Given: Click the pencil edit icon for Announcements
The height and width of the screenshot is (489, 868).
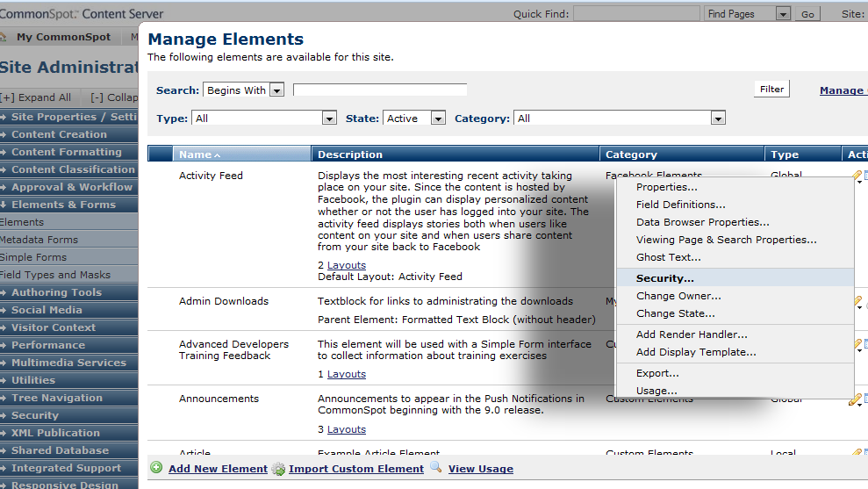Looking at the screenshot, I should (x=855, y=399).
